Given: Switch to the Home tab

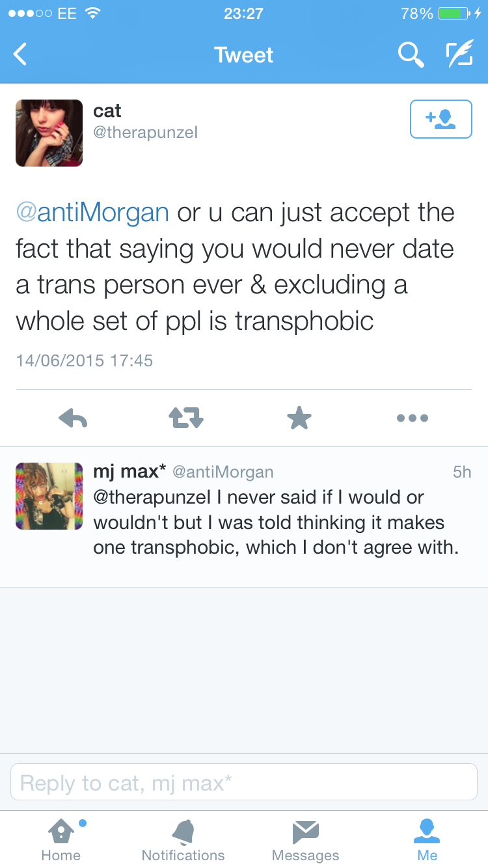Looking at the screenshot, I should [61, 839].
